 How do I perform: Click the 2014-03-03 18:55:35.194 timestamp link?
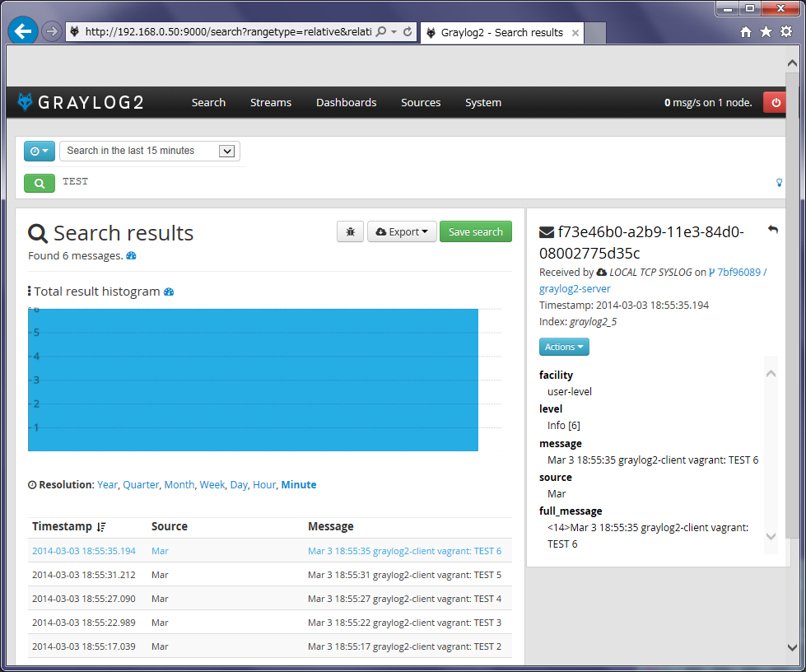tap(84, 551)
